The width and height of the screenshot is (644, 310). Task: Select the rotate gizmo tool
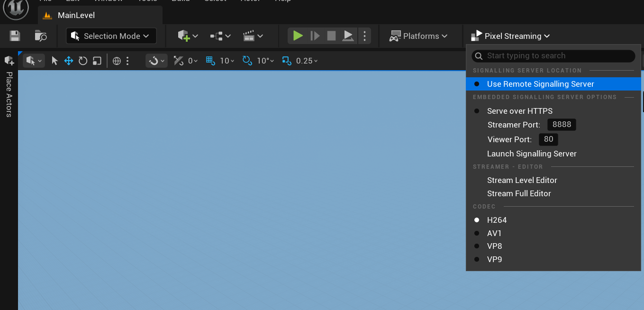83,61
